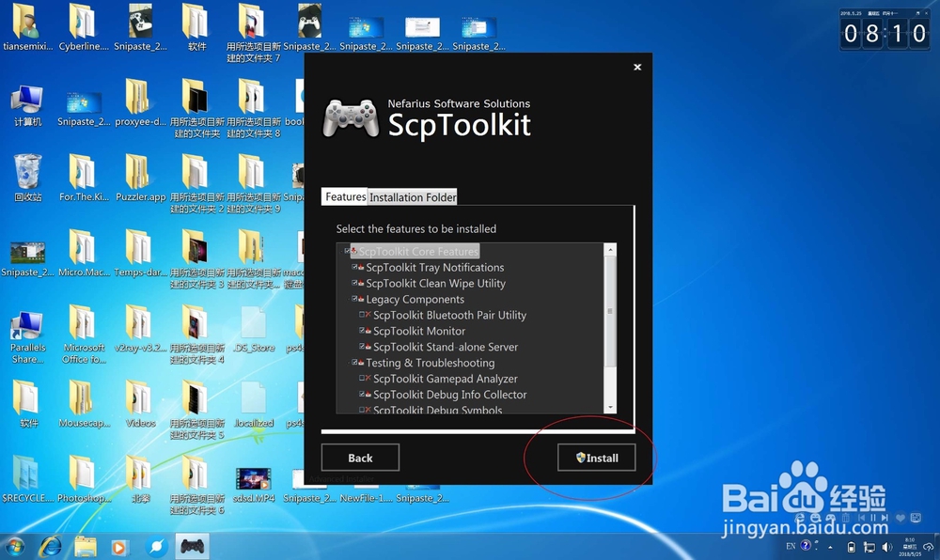Collapse the ScpToolkit Core Features node
Screen dimensions: 940x560
click(x=340, y=251)
